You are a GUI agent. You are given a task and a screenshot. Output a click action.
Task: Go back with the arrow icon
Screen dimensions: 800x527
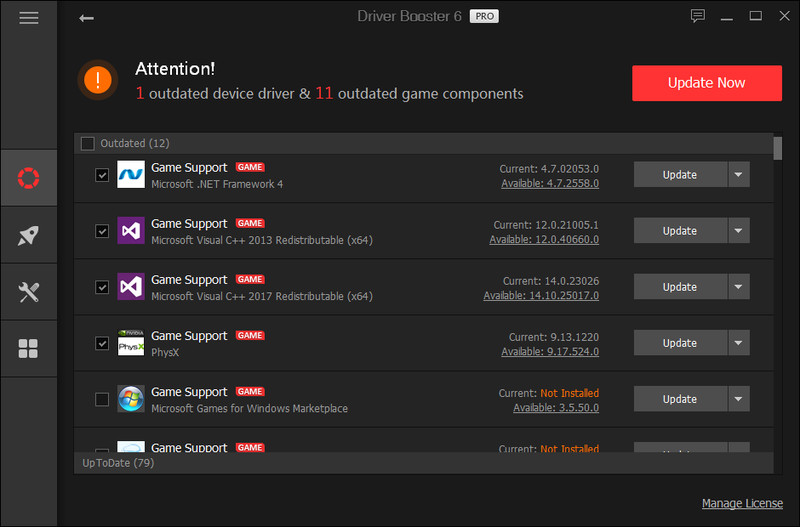click(x=86, y=18)
